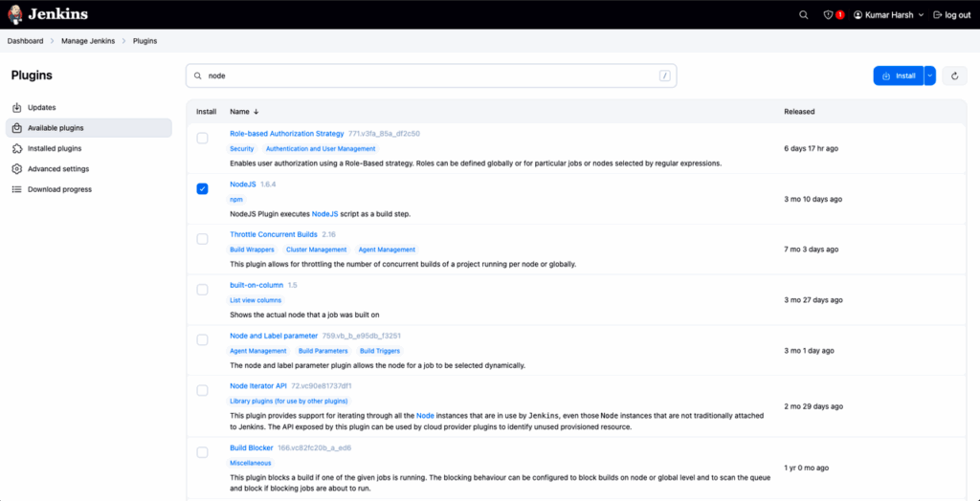The image size is (980, 501).
Task: Click the slash shortcut hint in the search box
Action: click(x=664, y=76)
